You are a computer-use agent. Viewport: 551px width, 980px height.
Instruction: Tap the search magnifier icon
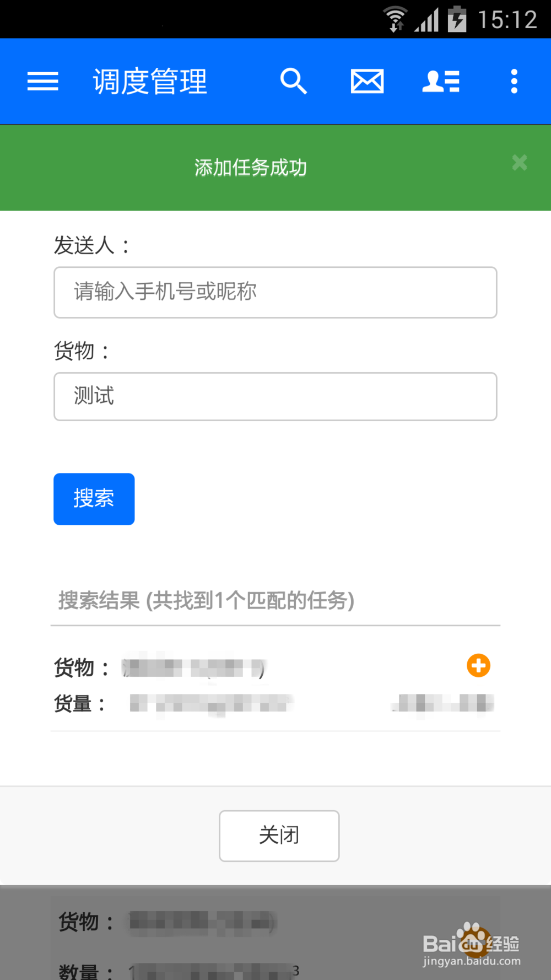pos(294,82)
